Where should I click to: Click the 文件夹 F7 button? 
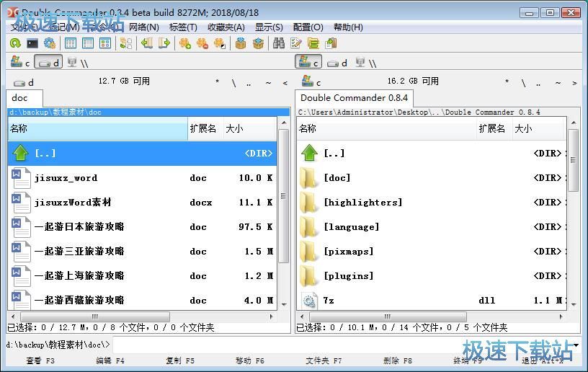pyautogui.click(x=324, y=360)
